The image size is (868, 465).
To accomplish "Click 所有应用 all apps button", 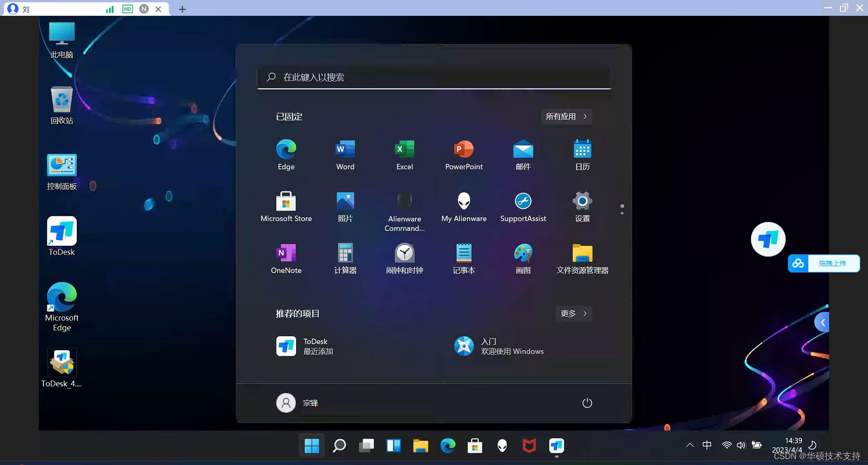I will coord(566,117).
